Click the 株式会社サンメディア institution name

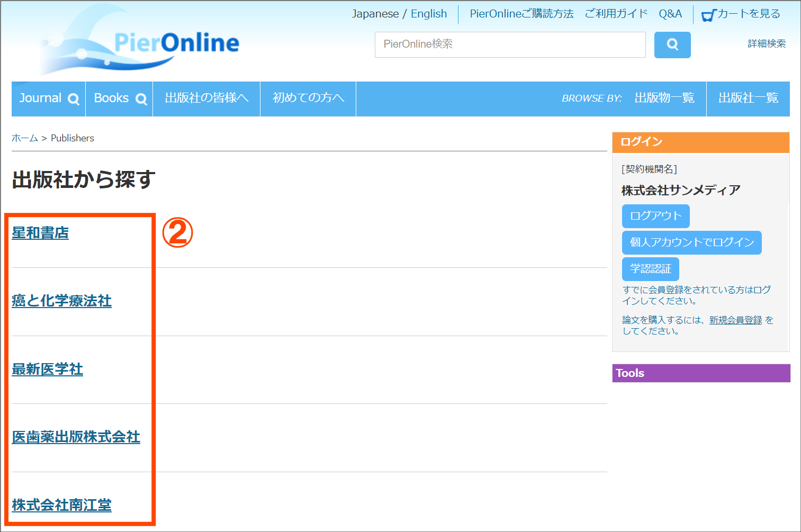(681, 191)
